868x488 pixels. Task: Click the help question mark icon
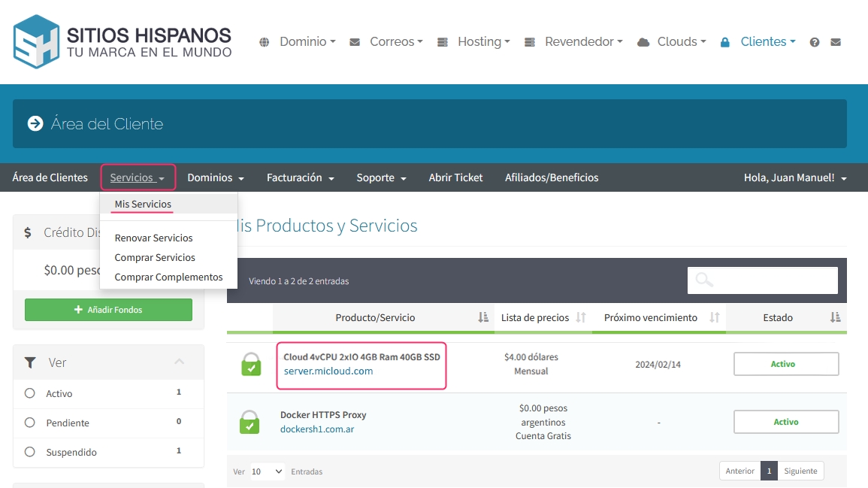[x=815, y=42]
